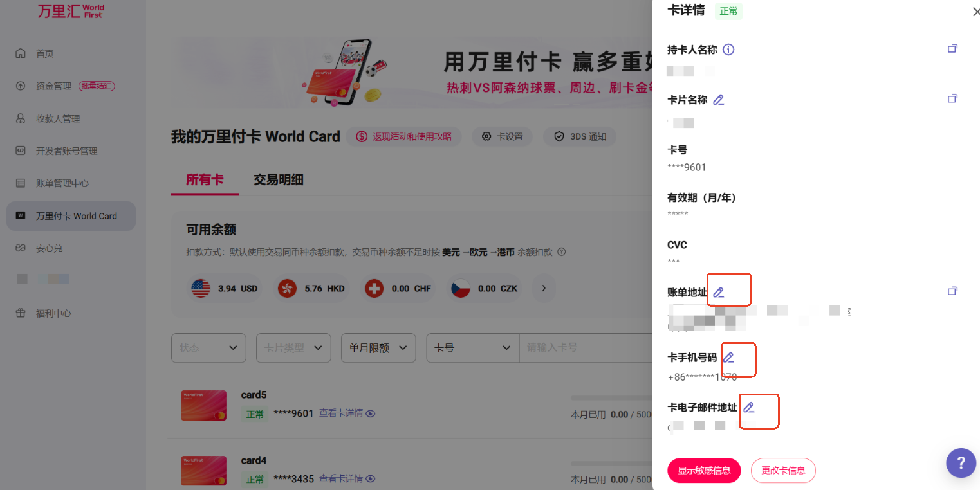Open the 状态 filter dropdown
Image resolution: width=980 pixels, height=490 pixels.
pyautogui.click(x=208, y=348)
